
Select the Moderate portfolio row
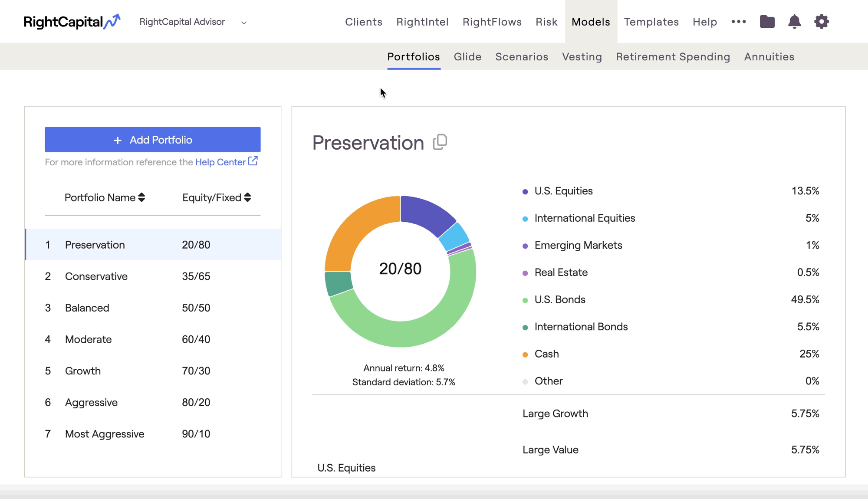(x=153, y=339)
